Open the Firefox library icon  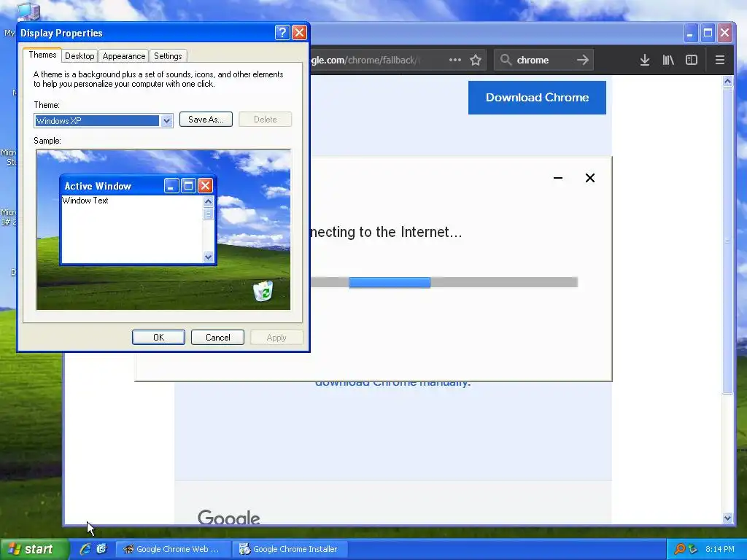(x=668, y=60)
